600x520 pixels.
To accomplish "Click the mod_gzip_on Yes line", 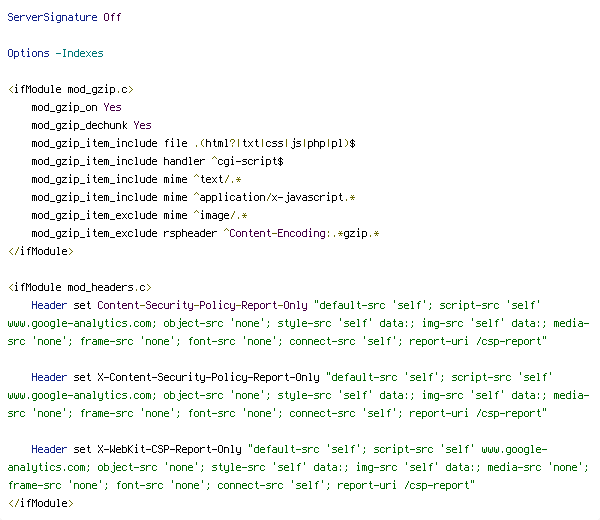I will point(77,108).
